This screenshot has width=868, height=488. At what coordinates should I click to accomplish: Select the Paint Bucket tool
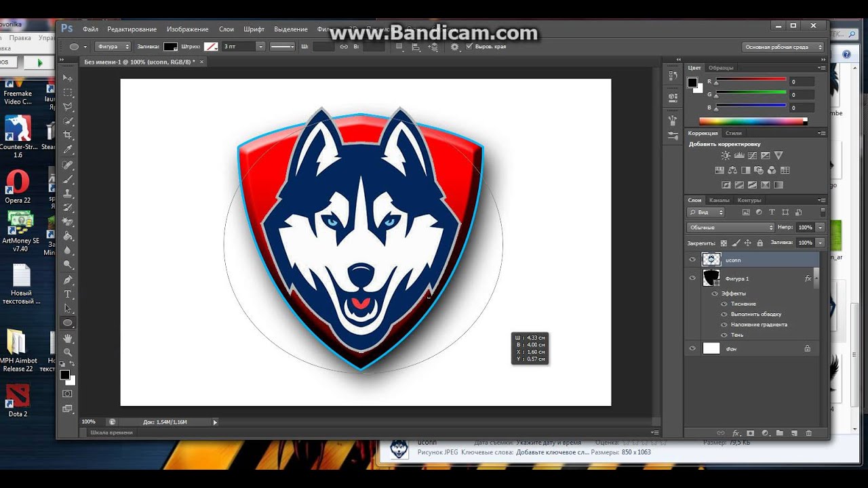point(68,237)
